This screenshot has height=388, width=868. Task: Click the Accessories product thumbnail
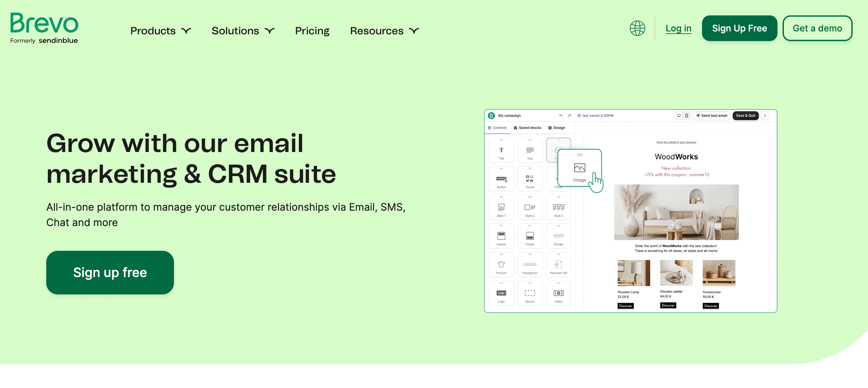coord(718,273)
